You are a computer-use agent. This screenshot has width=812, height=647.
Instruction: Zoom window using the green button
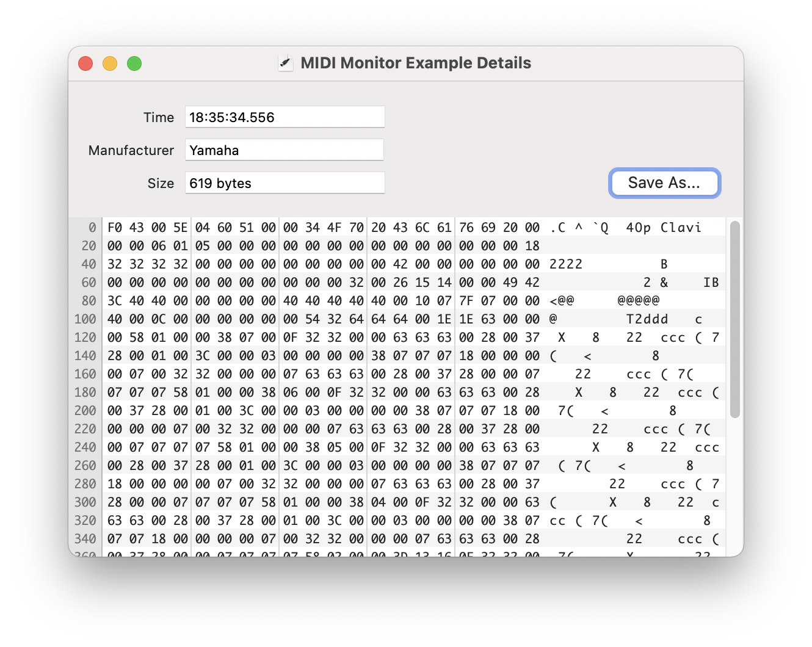[134, 63]
